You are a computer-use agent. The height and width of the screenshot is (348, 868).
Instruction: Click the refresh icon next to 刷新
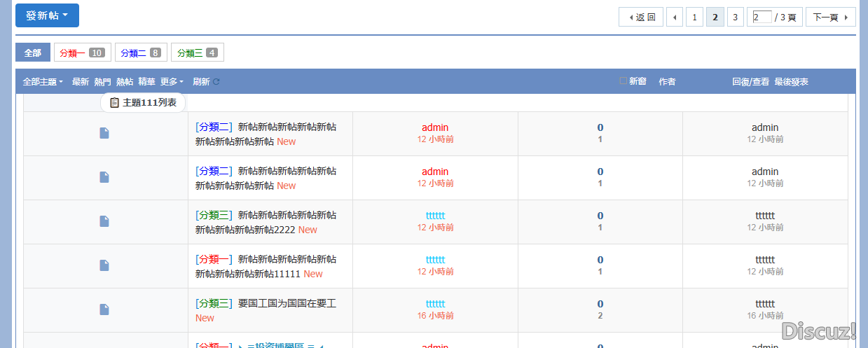pos(216,82)
